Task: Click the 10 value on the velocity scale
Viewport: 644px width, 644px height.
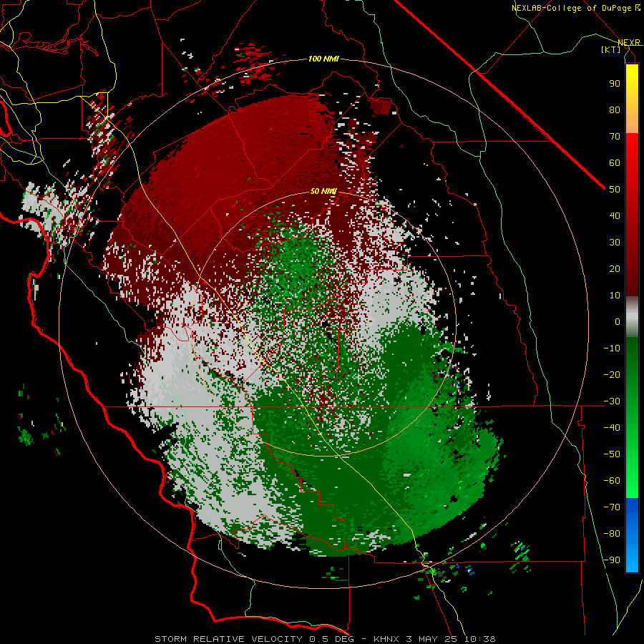Action: click(x=615, y=296)
